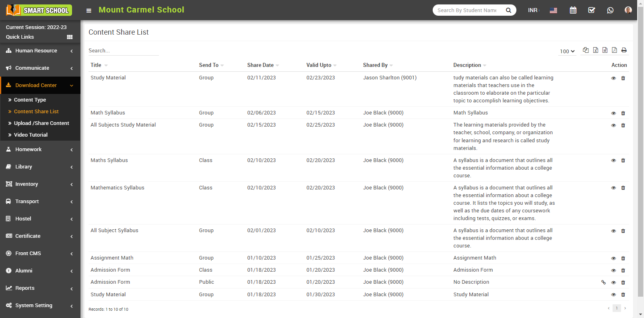
Task: Select Video Tutorial in sidebar
Action: click(31, 135)
